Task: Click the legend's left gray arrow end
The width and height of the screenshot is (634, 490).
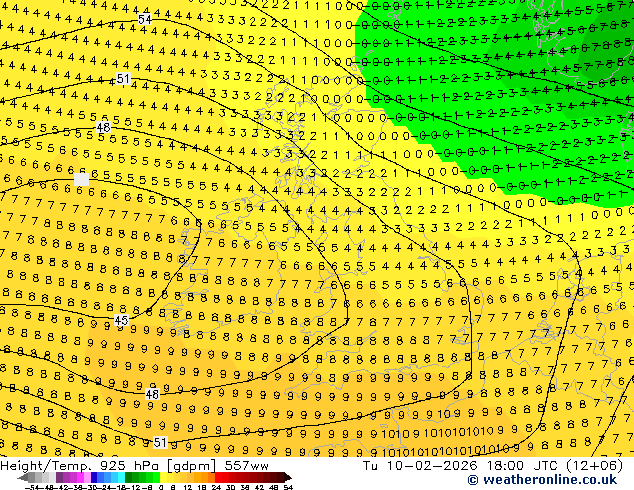Action: click(x=23, y=477)
